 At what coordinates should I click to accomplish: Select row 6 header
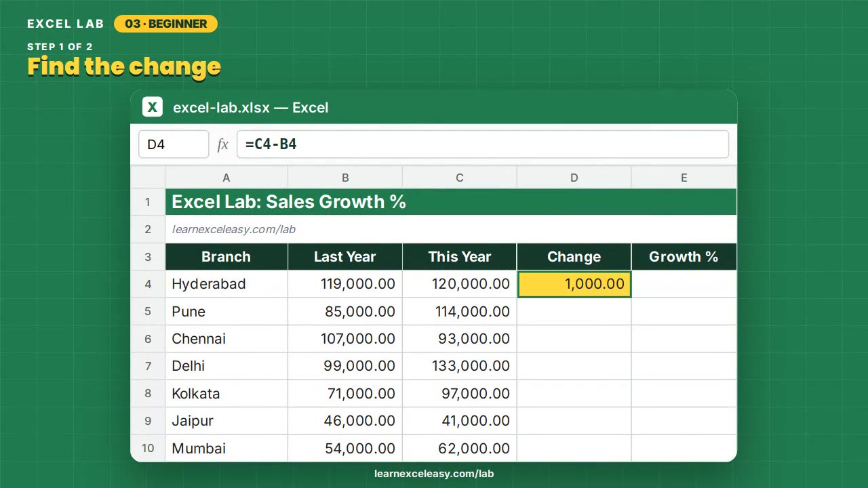(x=148, y=339)
